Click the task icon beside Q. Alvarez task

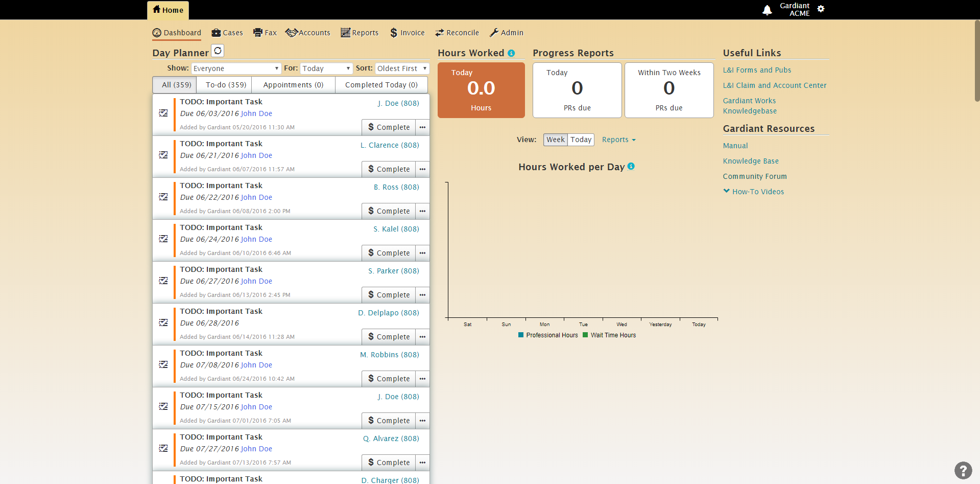[x=163, y=448]
